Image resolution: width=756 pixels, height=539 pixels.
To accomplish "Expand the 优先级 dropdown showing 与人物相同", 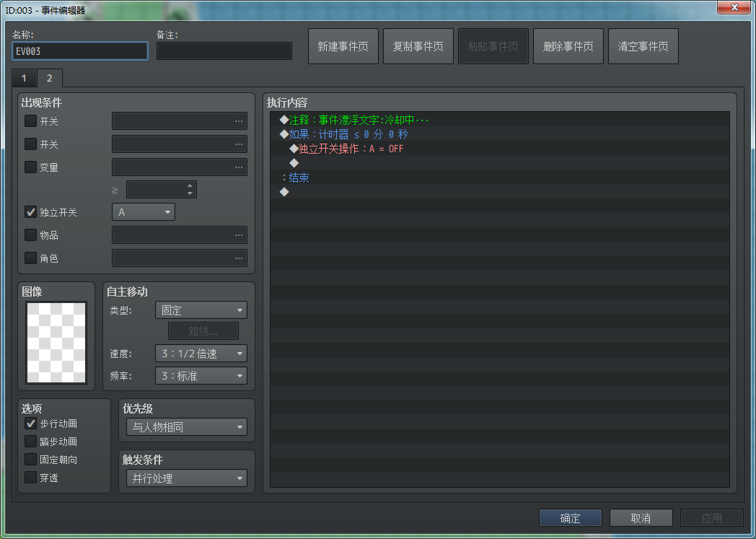I will tap(187, 427).
